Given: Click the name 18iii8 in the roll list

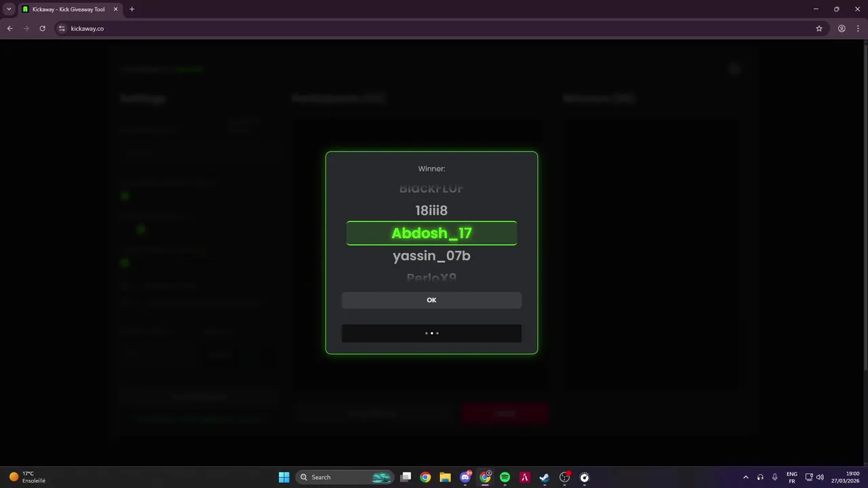Looking at the screenshot, I should pyautogui.click(x=431, y=210).
